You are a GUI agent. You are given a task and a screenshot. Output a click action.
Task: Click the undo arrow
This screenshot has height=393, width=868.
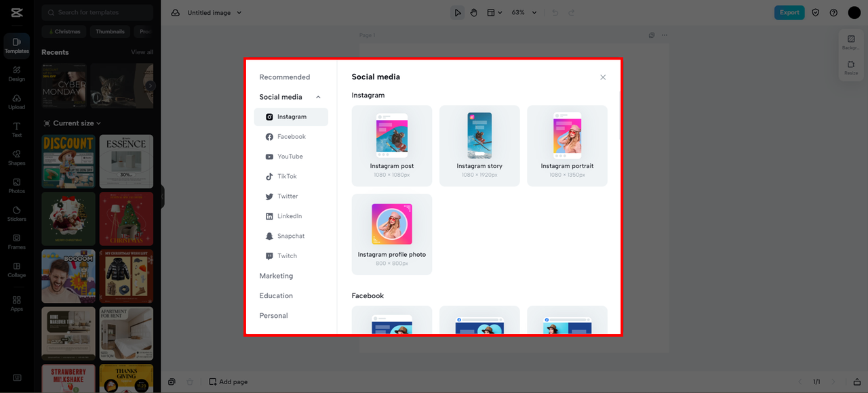tap(555, 13)
